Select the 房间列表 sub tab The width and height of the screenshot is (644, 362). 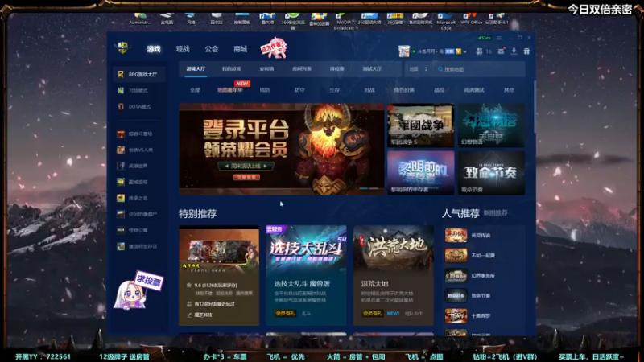click(x=301, y=69)
